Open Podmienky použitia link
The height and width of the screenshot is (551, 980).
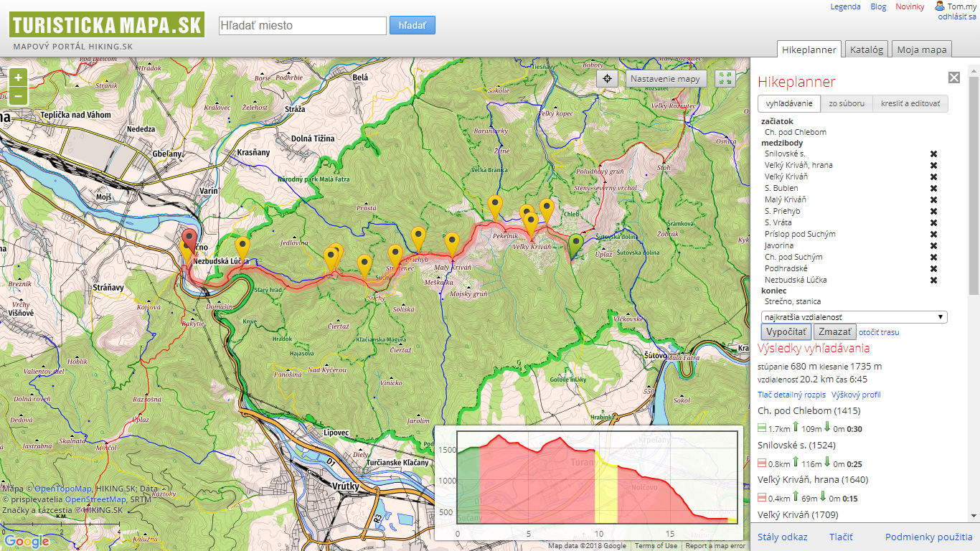[x=929, y=537]
